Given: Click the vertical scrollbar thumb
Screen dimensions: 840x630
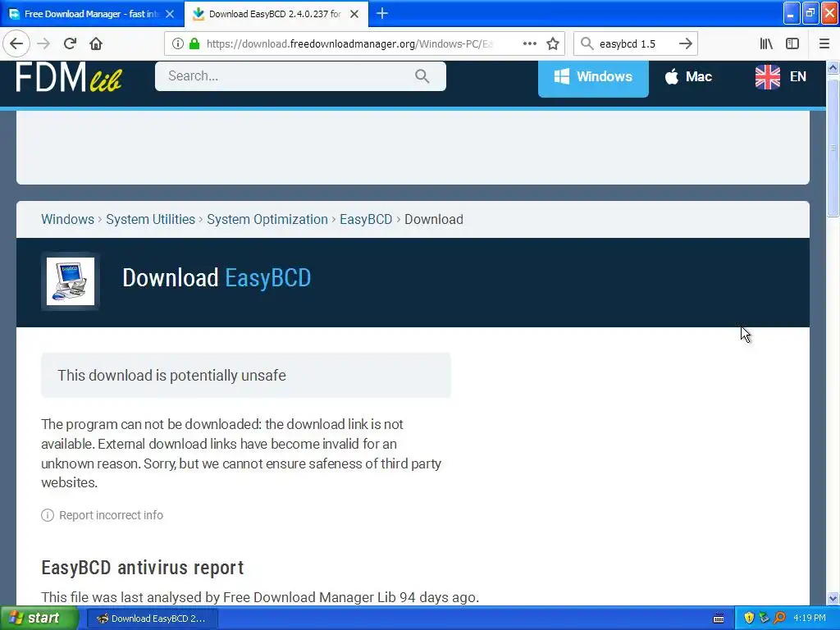Looking at the screenshot, I should [x=833, y=148].
